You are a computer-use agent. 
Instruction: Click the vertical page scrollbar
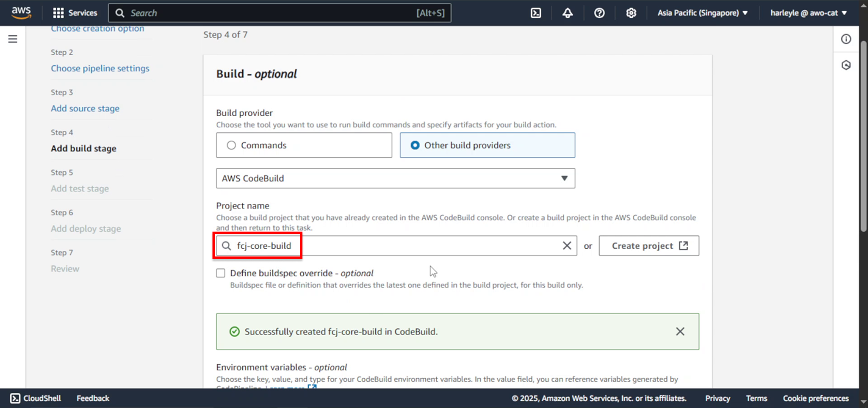coord(863,136)
